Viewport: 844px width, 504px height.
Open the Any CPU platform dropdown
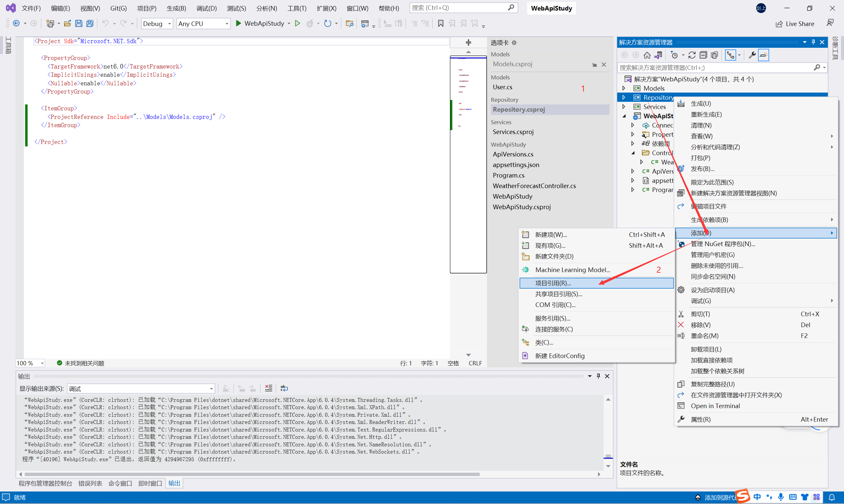click(x=203, y=24)
